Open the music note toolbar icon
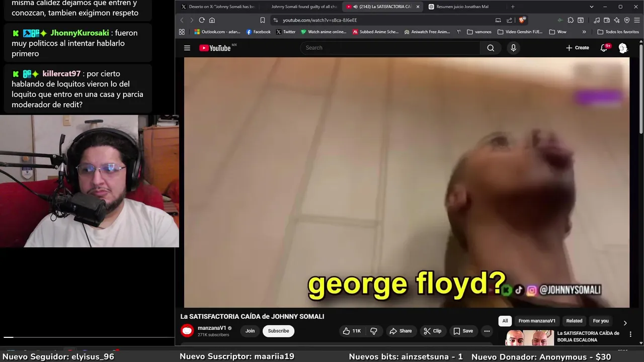The image size is (644, 362). pos(597,20)
